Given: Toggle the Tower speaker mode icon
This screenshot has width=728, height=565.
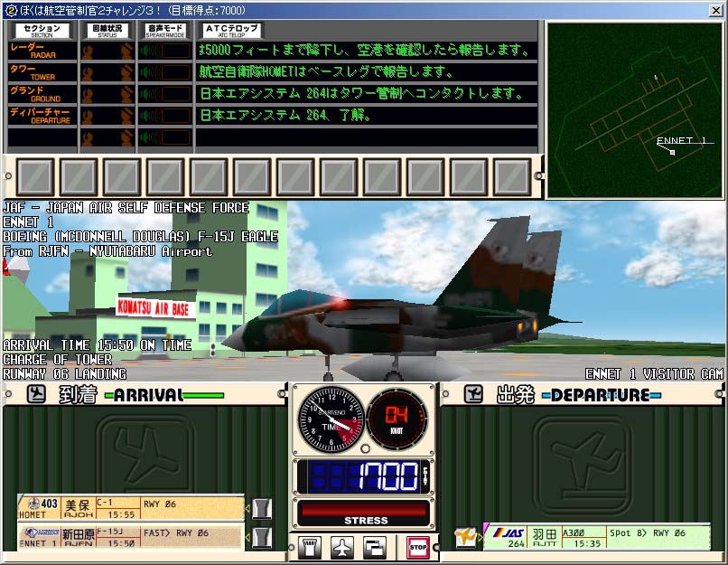Looking at the screenshot, I should pos(165,72).
